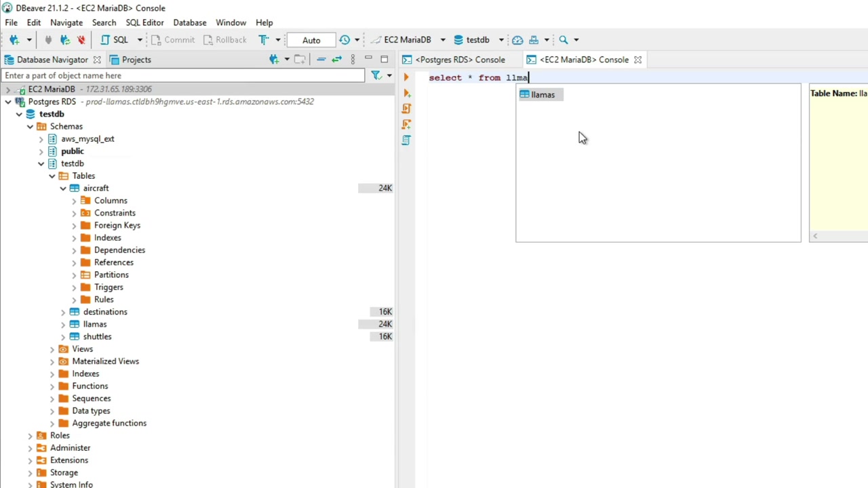Open the Help menu
The image size is (868, 488).
point(264,22)
